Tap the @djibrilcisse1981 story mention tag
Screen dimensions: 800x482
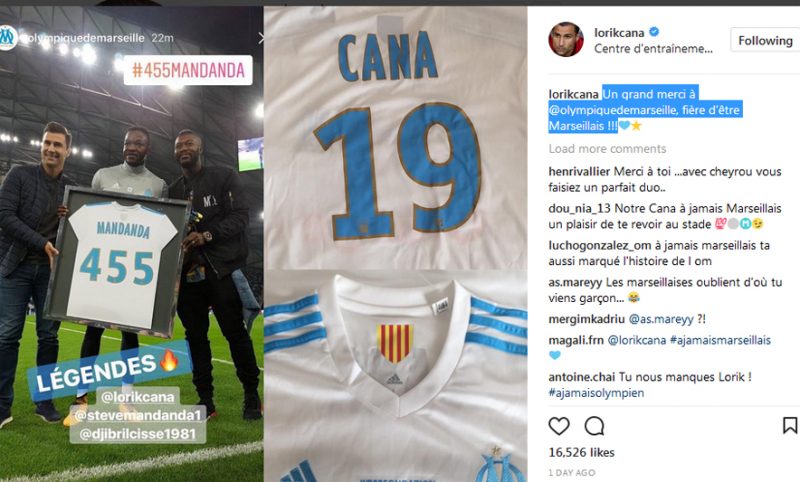point(138,434)
